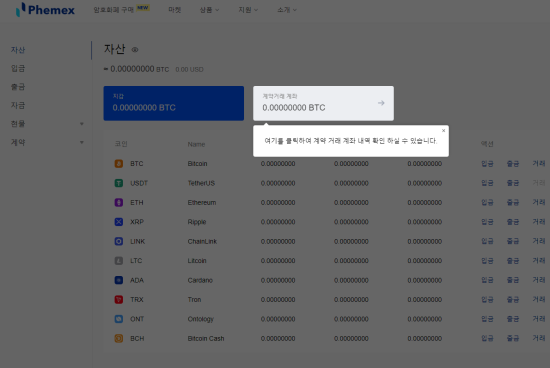Click the LTC coin icon
The image size is (550, 368).
click(119, 261)
